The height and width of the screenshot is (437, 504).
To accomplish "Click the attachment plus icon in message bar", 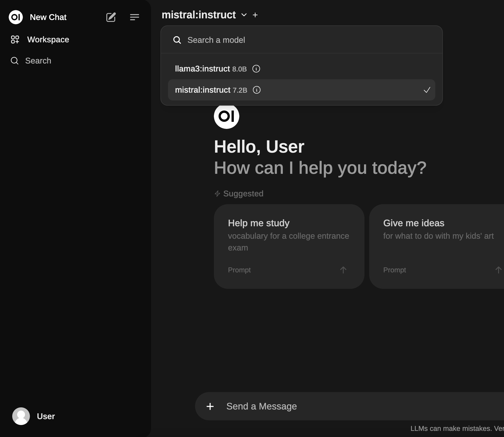I will (x=210, y=406).
